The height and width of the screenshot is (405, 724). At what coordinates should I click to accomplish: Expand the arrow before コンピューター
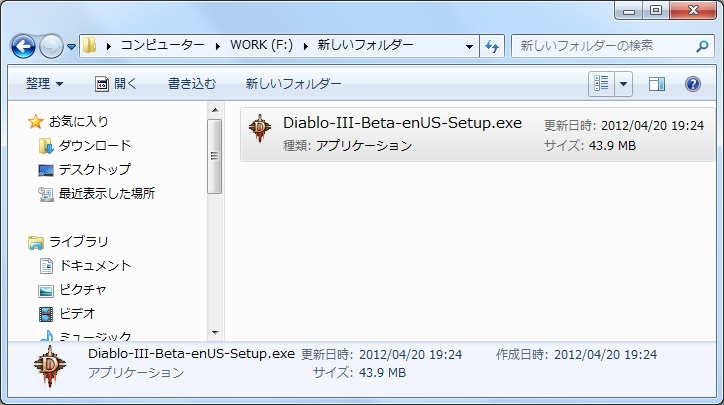click(109, 46)
